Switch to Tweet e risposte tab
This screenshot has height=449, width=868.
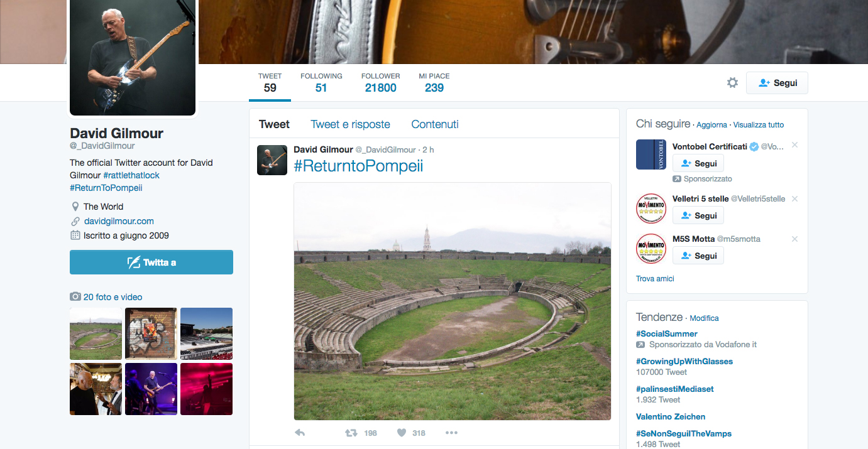pos(350,124)
